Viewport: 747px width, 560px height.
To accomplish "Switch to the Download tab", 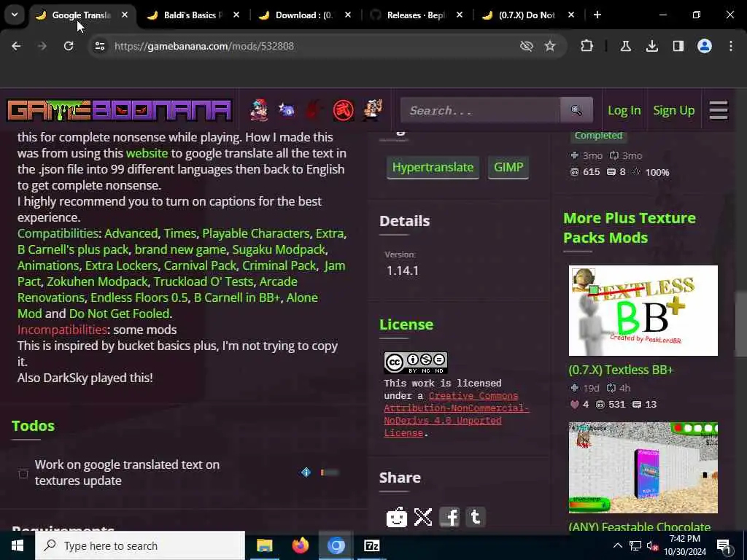I will [304, 15].
